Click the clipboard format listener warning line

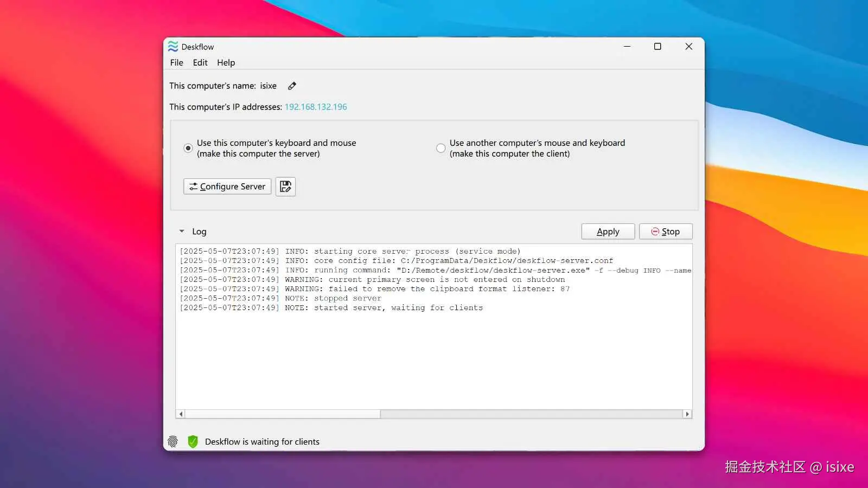375,289
